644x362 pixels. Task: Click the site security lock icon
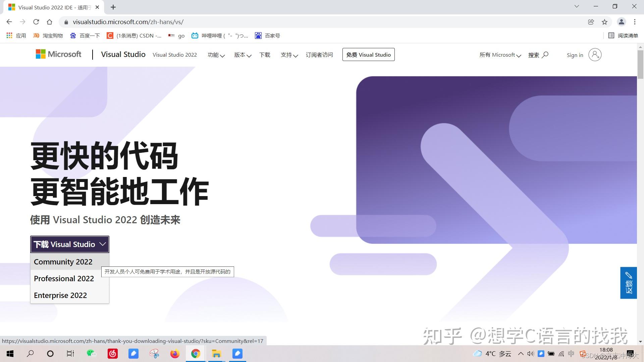[x=66, y=22]
